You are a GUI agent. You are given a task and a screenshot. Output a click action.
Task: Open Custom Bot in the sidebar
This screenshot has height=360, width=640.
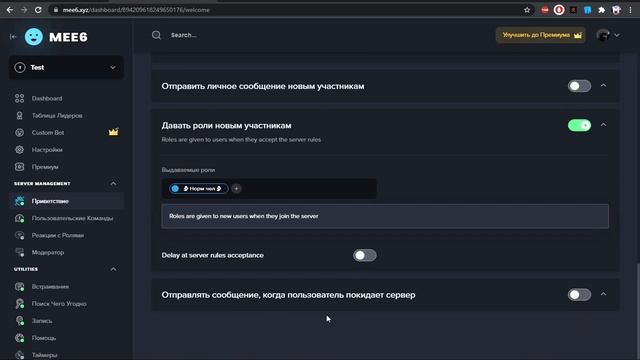coord(48,133)
